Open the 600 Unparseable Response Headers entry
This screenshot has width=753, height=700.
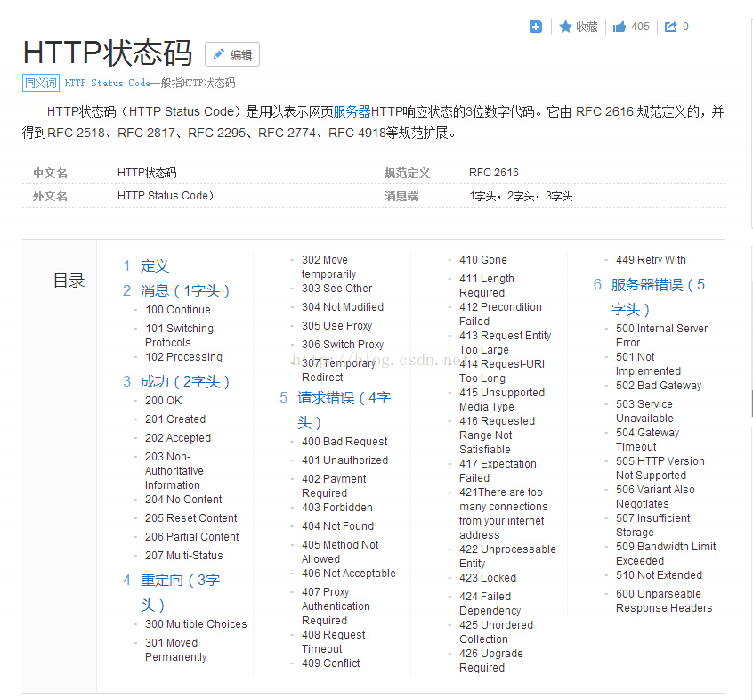[x=664, y=601]
